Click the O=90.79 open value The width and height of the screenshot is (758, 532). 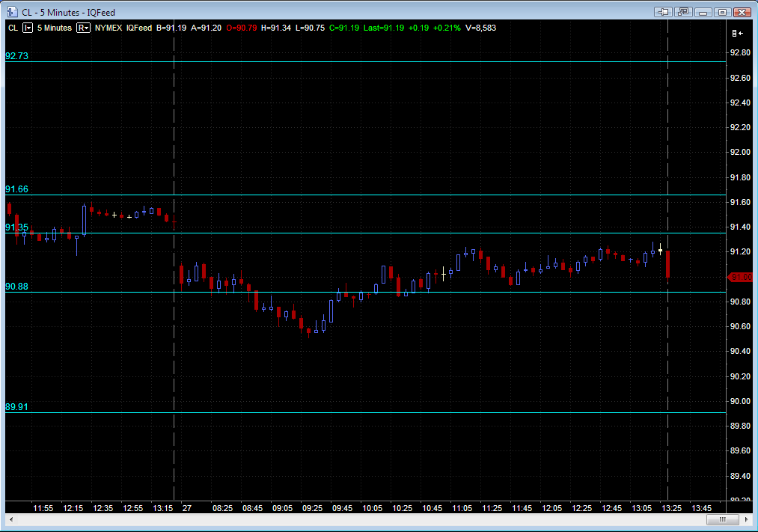[241, 28]
